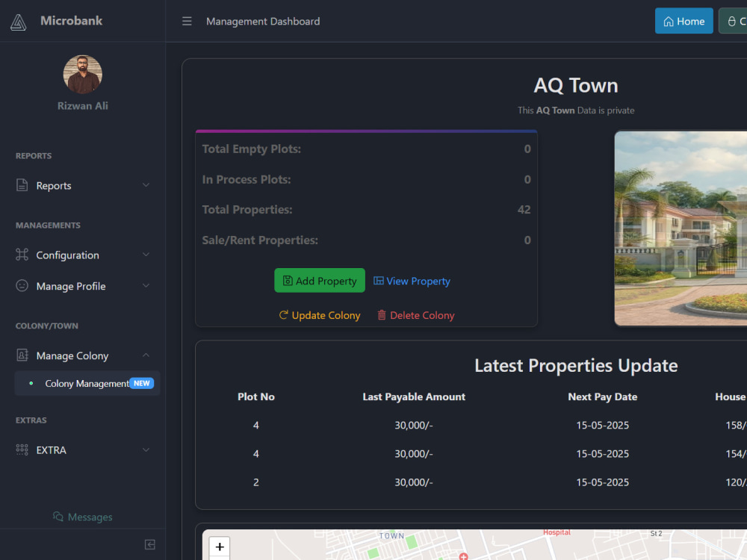Click the Manage Profile smiley icon
The width and height of the screenshot is (747, 560).
tap(22, 286)
